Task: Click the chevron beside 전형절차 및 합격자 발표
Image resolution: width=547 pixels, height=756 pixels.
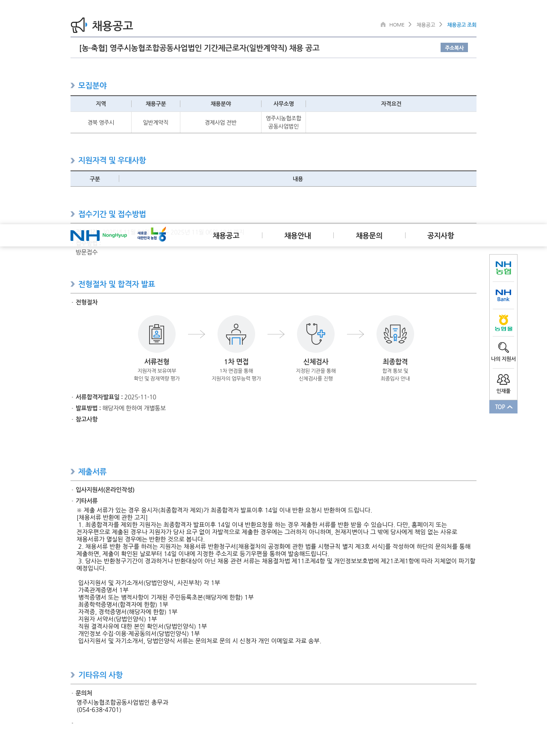Action: click(73, 284)
